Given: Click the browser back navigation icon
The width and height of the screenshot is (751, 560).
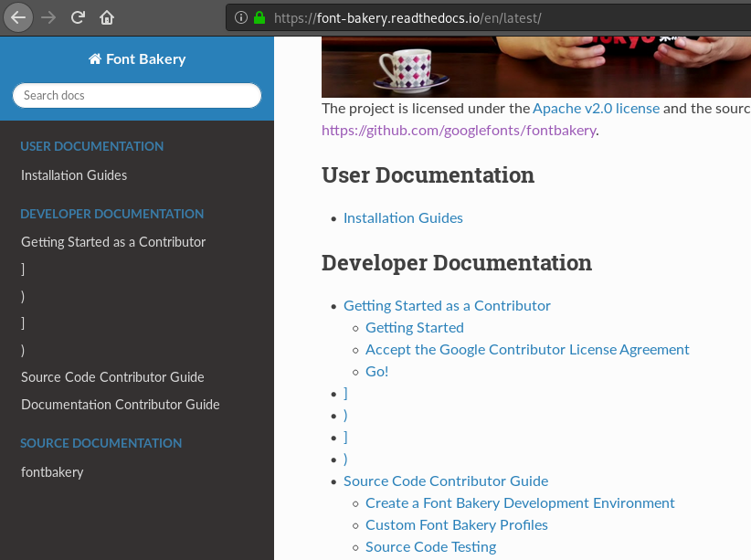Looking at the screenshot, I should point(18,17).
